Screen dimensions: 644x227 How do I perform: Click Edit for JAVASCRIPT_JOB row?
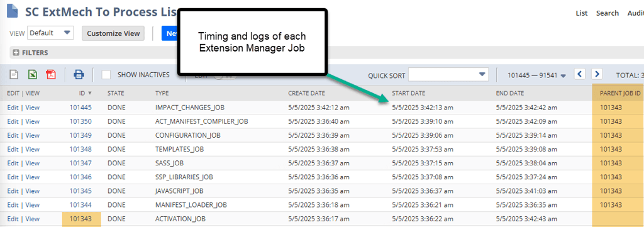pyautogui.click(x=13, y=191)
